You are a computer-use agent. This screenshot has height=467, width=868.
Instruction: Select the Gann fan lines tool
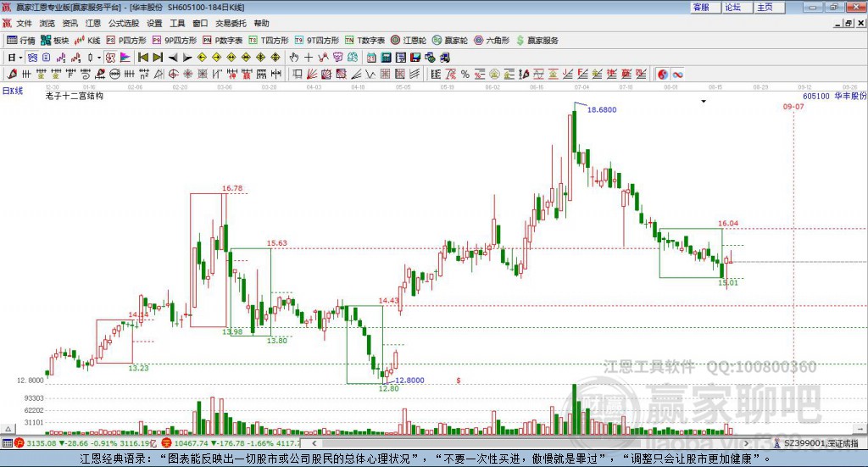(x=312, y=74)
